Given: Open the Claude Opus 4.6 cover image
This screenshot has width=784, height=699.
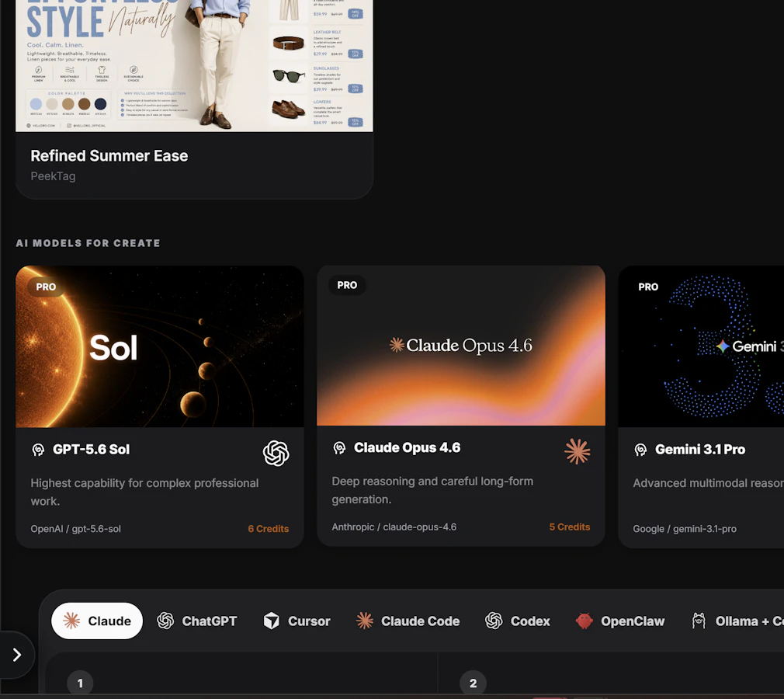Looking at the screenshot, I should coord(461,346).
